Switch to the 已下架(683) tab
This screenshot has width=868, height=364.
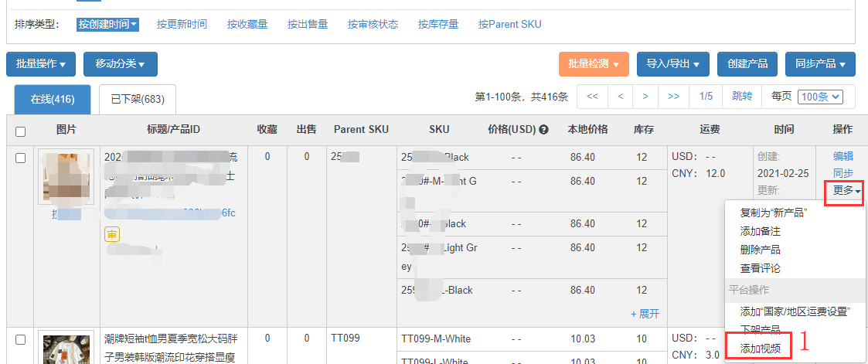(x=138, y=100)
